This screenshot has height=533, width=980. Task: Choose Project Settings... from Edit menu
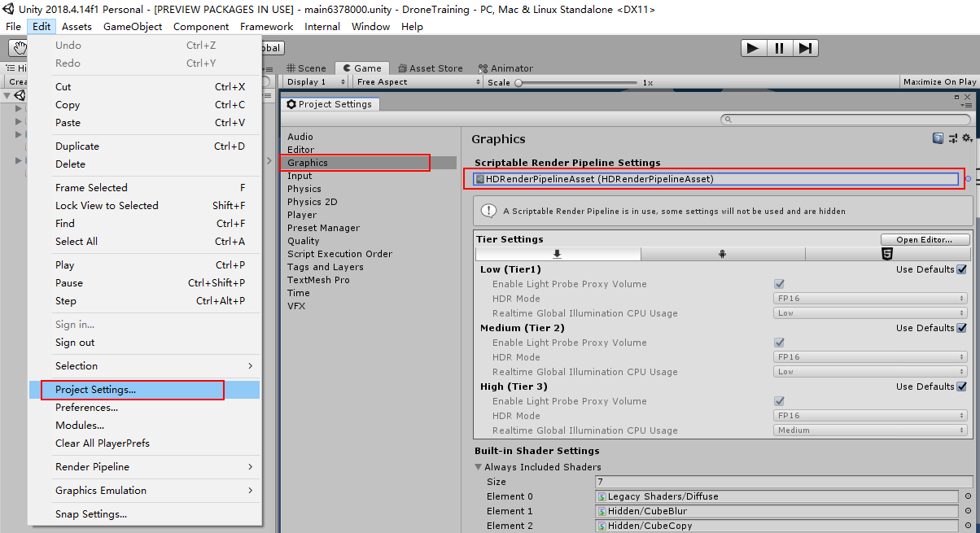coord(145,390)
